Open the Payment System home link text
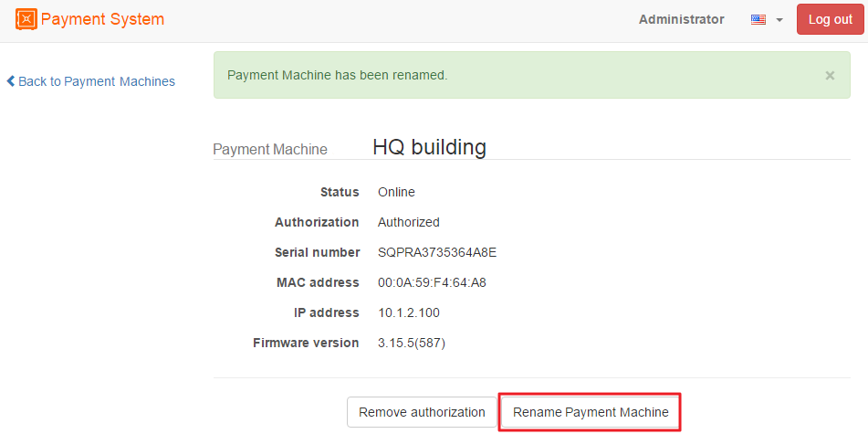 click(102, 19)
